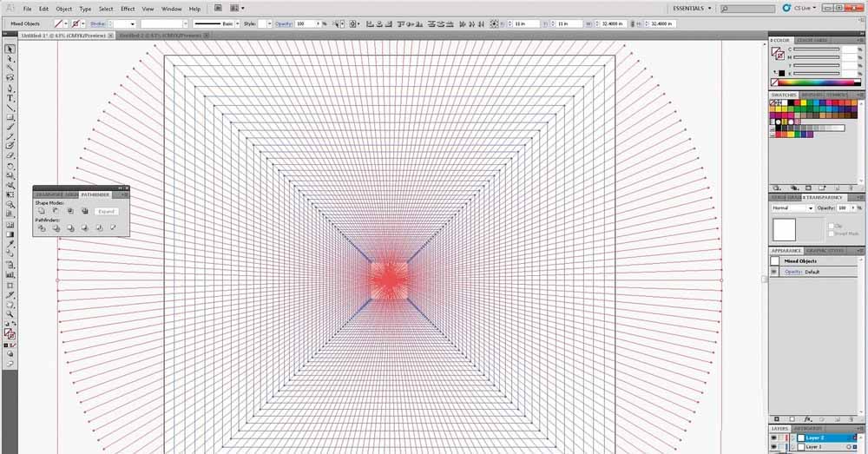Switch to the Appearance panel tab
This screenshot has width=868, height=454.
click(x=786, y=251)
